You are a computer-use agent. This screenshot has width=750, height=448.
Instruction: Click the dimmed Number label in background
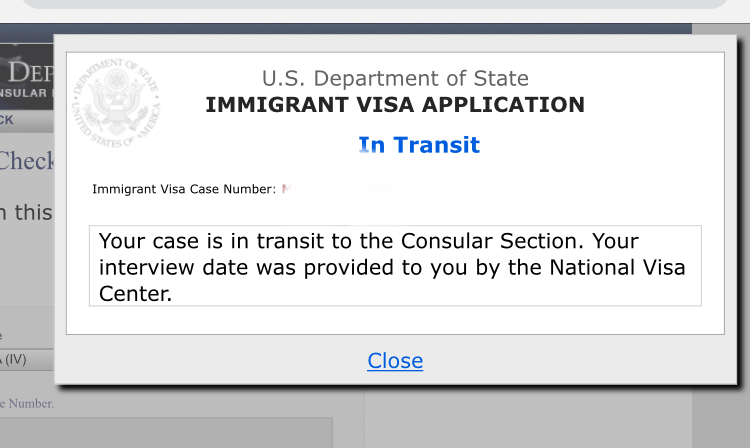(x=27, y=404)
